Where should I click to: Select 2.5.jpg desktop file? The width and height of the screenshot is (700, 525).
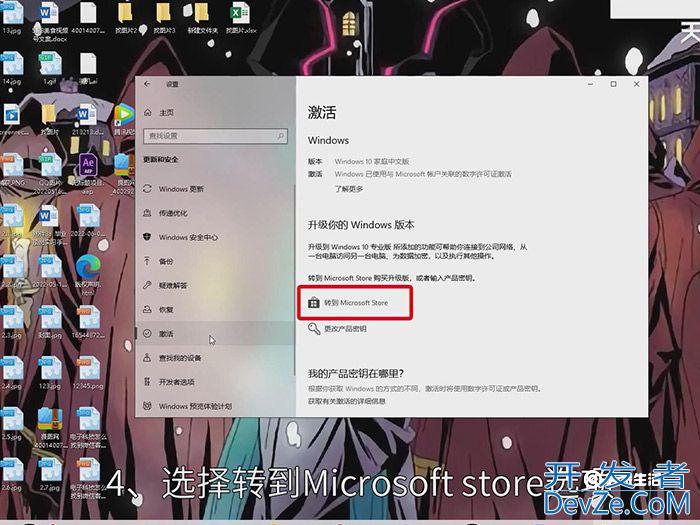12,424
